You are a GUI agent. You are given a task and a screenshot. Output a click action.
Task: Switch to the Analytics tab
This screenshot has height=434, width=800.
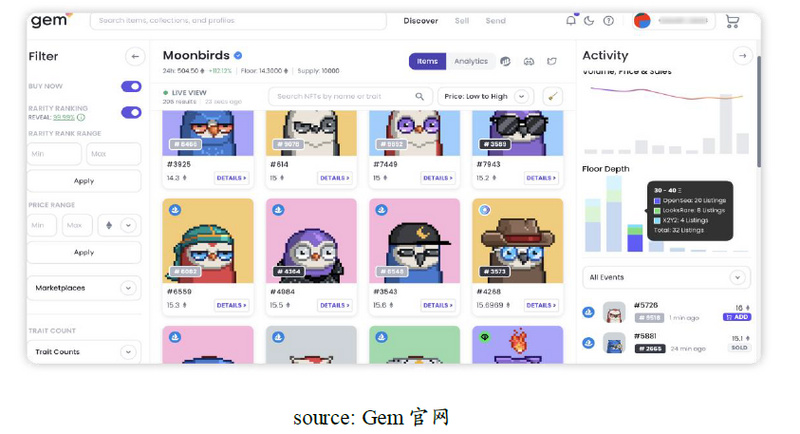(x=470, y=61)
